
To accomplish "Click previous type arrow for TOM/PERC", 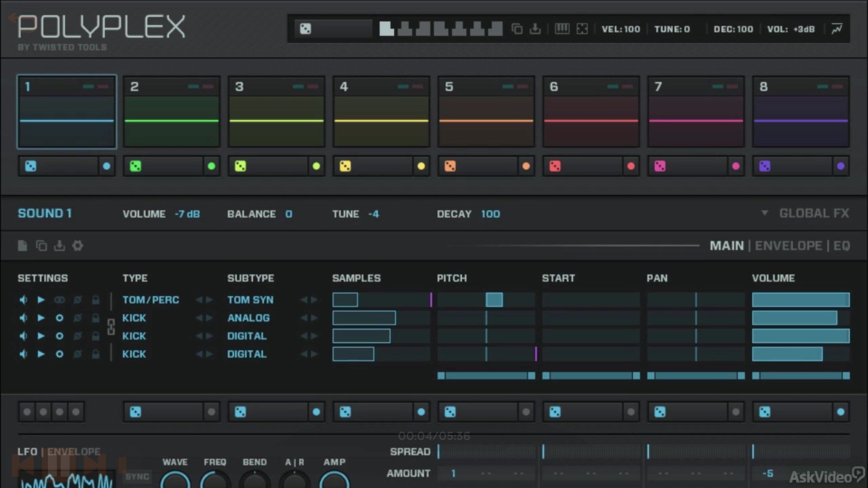I will [199, 300].
